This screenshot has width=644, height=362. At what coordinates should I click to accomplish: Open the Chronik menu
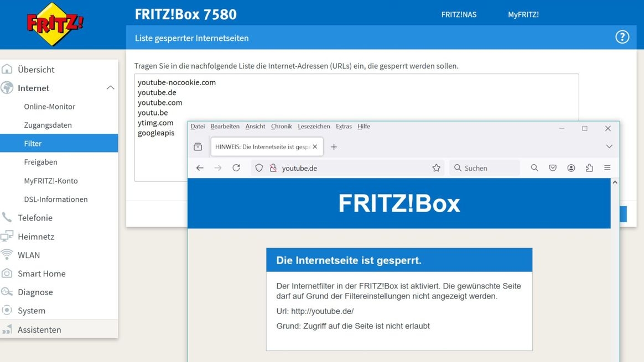pos(281,127)
